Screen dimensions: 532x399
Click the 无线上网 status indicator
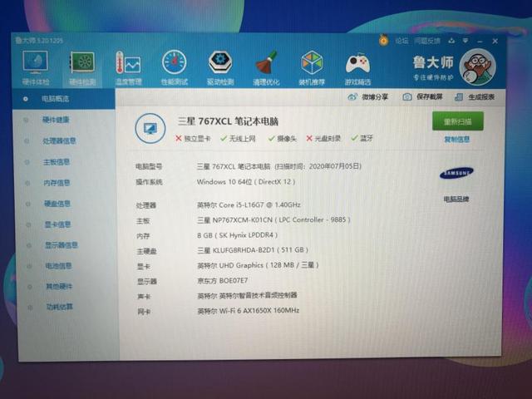[x=239, y=139]
